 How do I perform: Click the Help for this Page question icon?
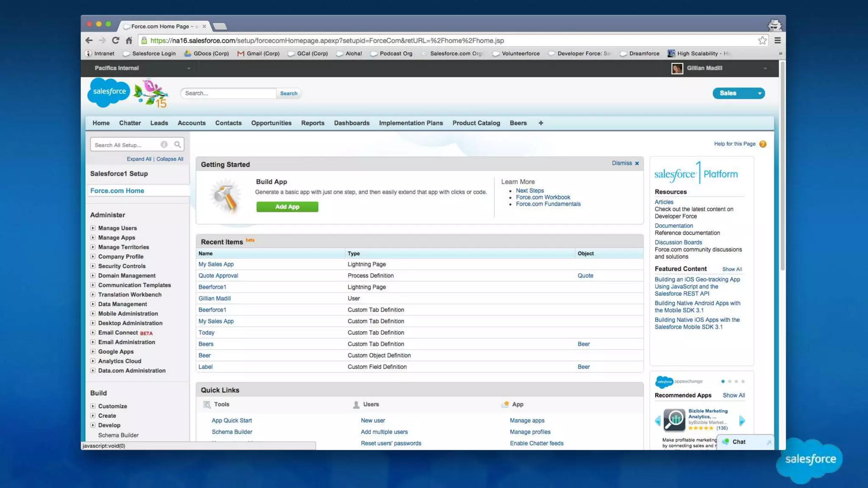pyautogui.click(x=763, y=144)
